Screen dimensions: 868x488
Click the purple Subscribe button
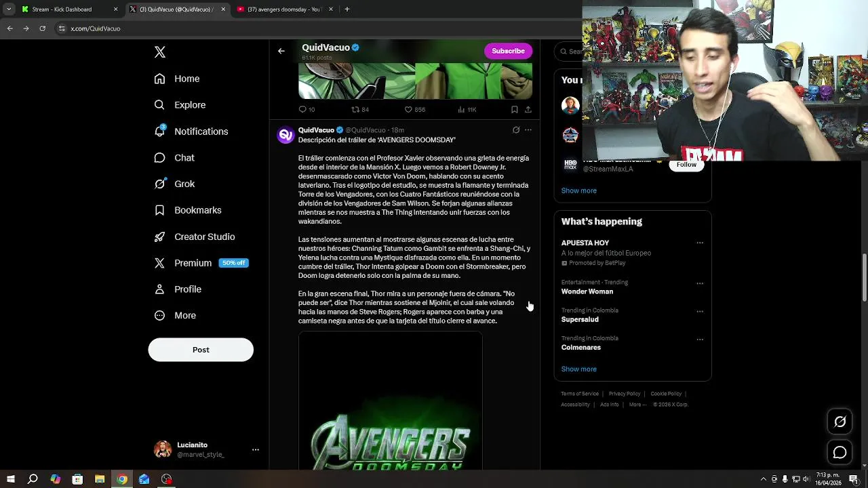[x=508, y=51]
